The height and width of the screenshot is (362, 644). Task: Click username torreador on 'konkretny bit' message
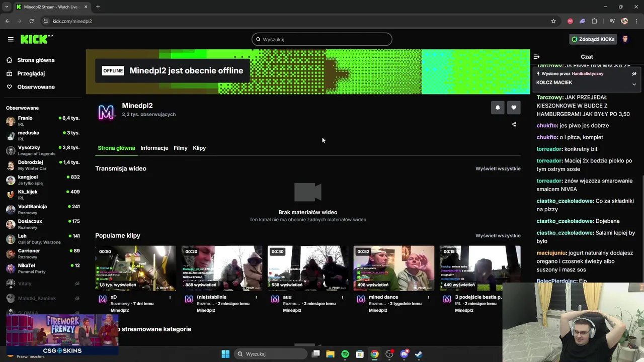549,149
